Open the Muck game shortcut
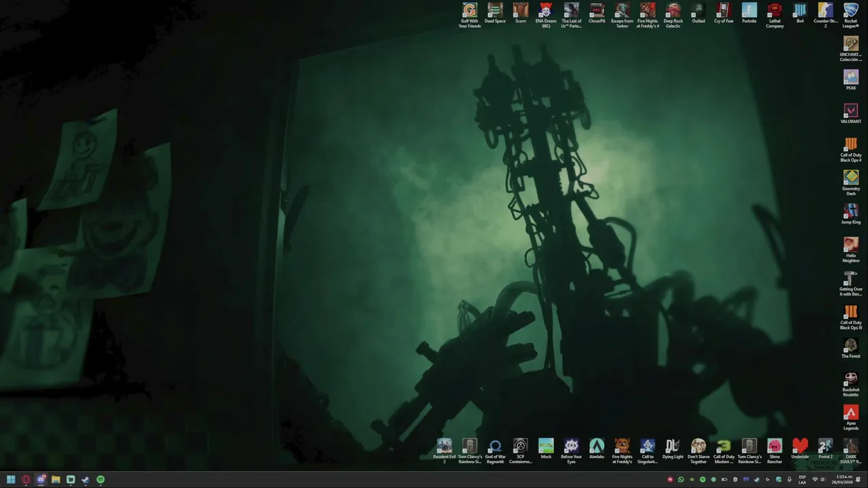Screen dimensions: 868x488 click(x=546, y=449)
